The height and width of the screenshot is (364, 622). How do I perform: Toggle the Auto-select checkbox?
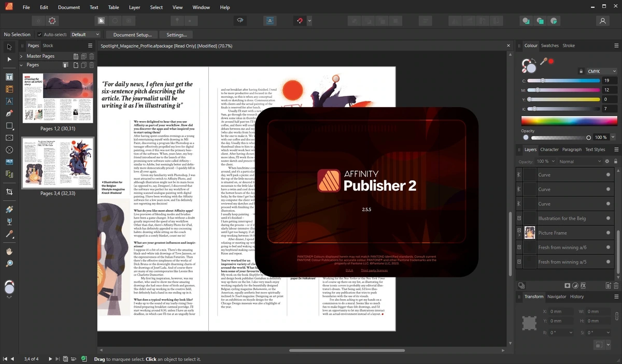tap(40, 34)
